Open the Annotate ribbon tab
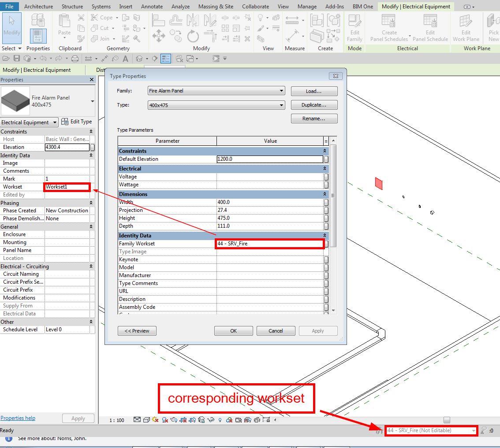This screenshot has width=500, height=448. click(152, 7)
